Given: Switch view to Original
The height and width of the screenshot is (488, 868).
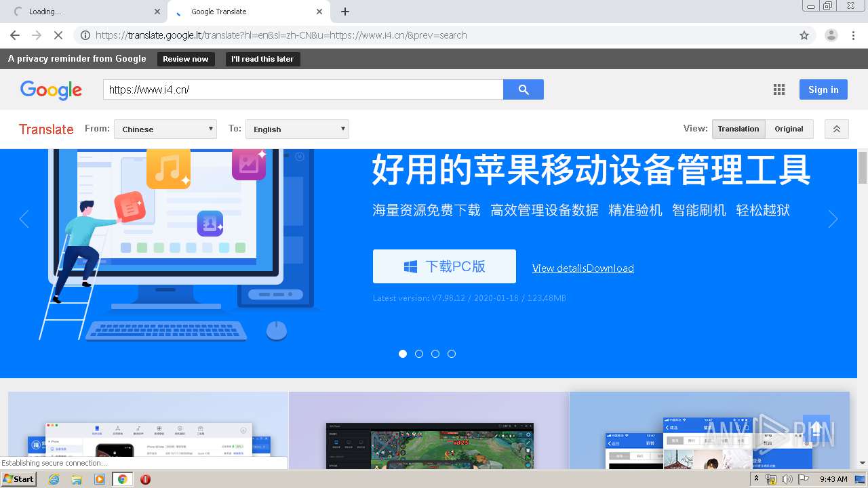Looking at the screenshot, I should (789, 129).
